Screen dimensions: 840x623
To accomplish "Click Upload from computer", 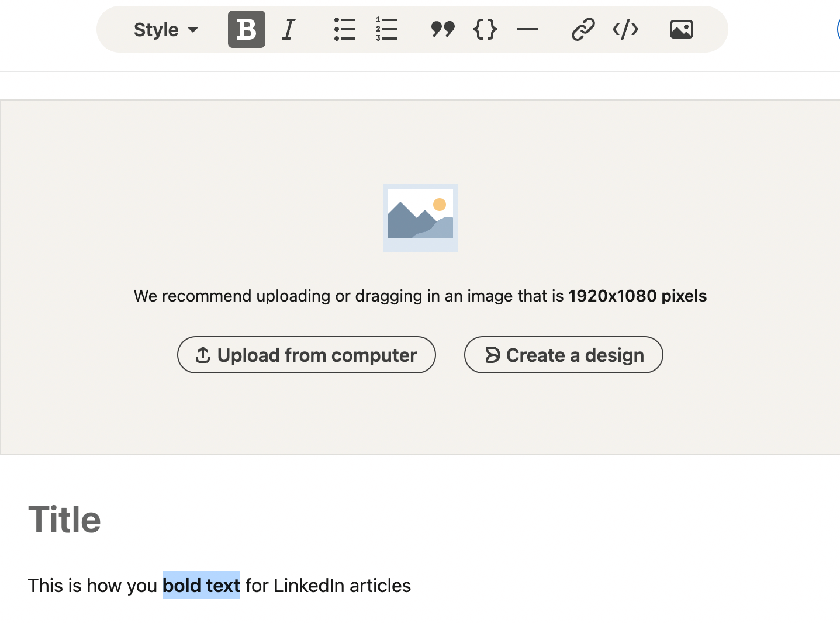I will click(306, 355).
